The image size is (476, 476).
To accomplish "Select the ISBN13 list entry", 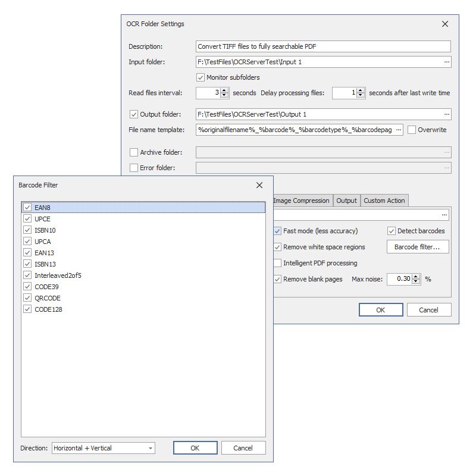I will [x=143, y=264].
